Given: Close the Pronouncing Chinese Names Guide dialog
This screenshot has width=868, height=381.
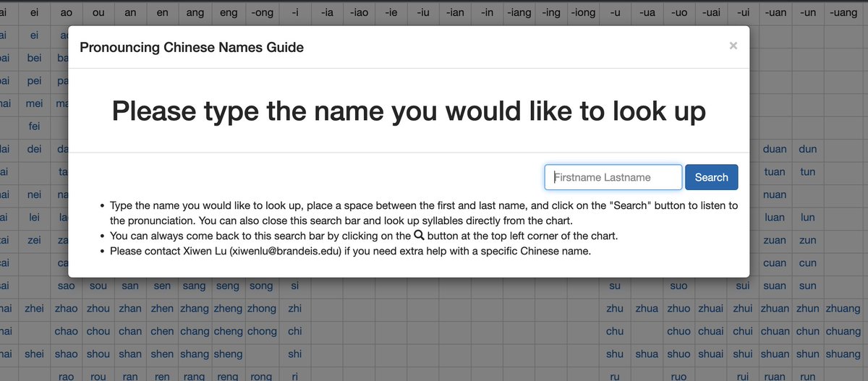Looking at the screenshot, I should 733,46.
